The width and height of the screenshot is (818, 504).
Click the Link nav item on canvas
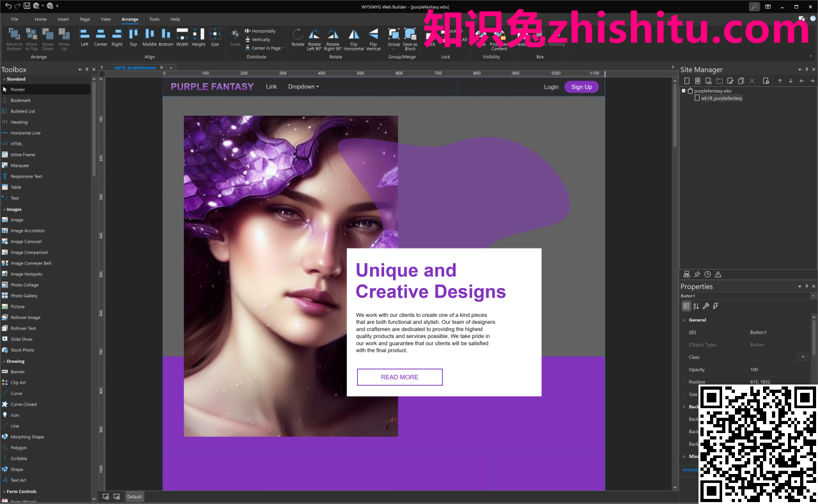272,86
